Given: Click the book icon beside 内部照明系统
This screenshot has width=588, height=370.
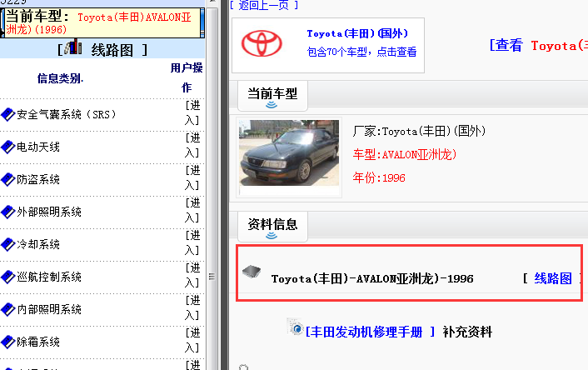Looking at the screenshot, I should pos(7,309).
